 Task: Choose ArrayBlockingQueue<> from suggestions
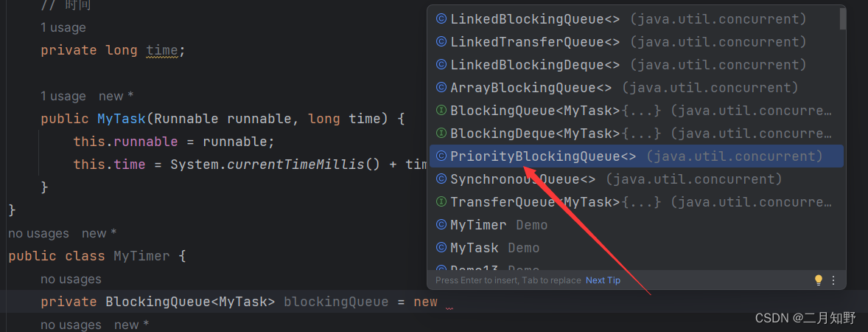click(531, 88)
